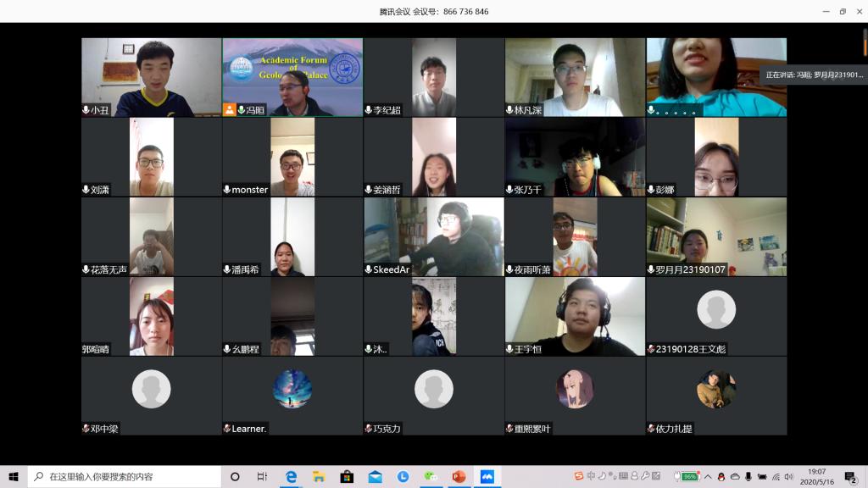Screen dimensions: 868x488
Task: Select the video tile of 王宇恒
Action: pyautogui.click(x=575, y=316)
